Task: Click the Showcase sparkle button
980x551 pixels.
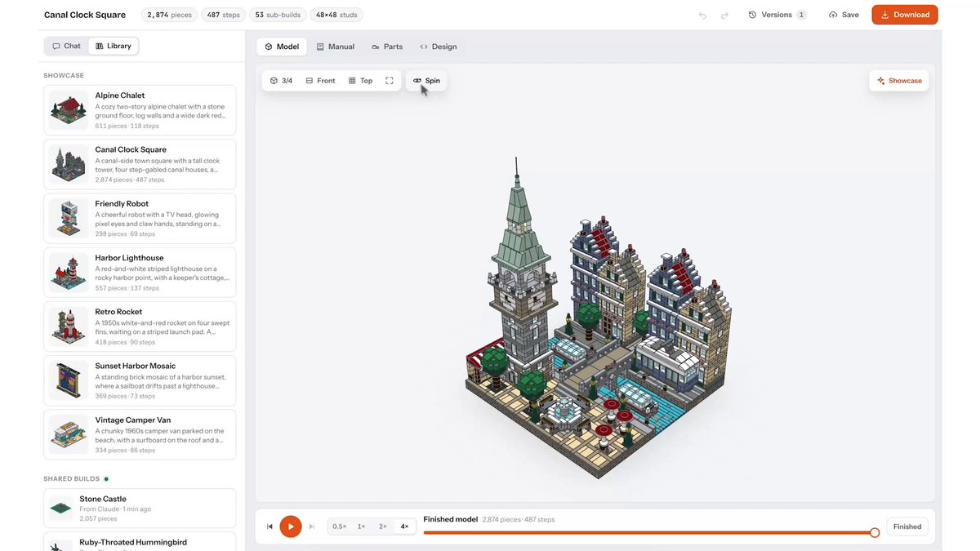Action: click(899, 81)
